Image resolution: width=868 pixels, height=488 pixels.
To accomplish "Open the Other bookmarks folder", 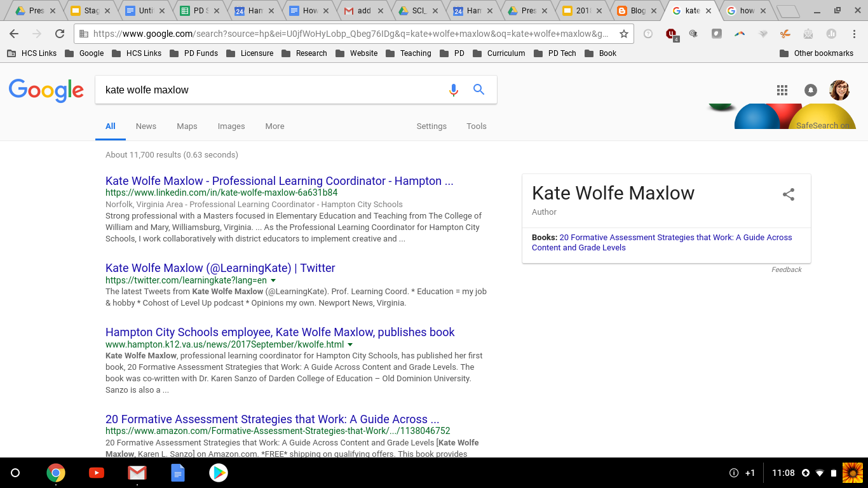I will [x=817, y=53].
